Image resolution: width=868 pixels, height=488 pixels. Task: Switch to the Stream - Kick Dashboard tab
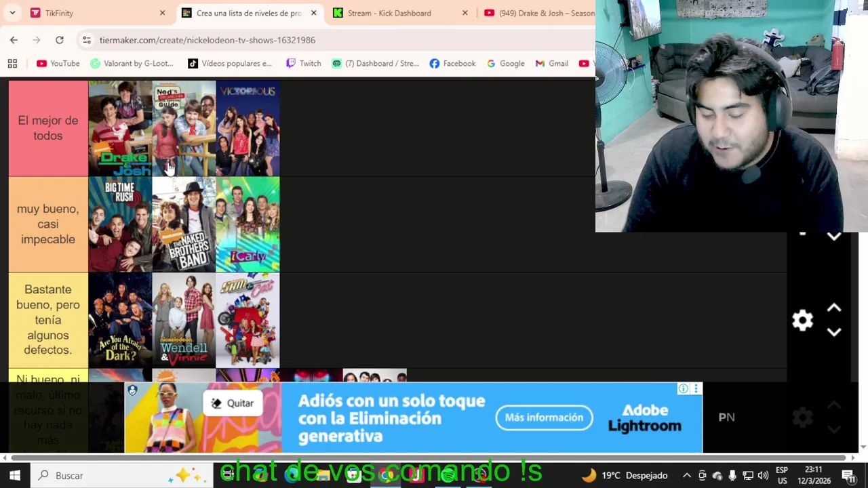[400, 13]
